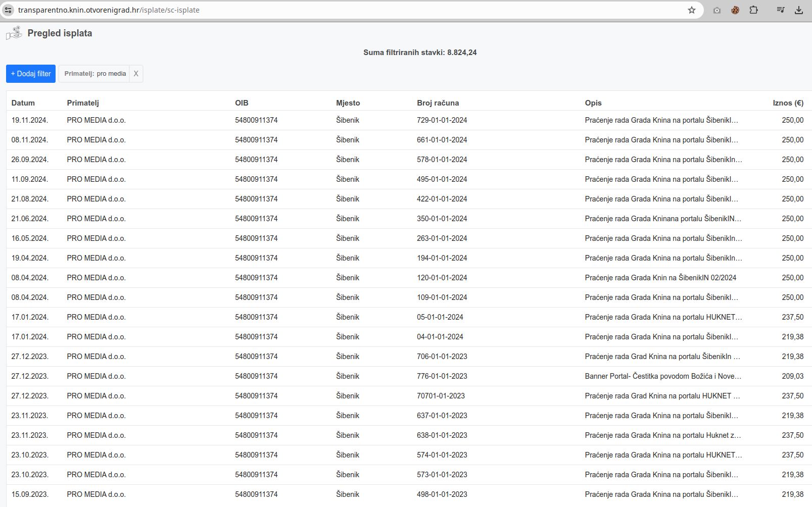Screen dimensions: 812x507
Task: Click the Primatelj: pro media filter chip
Action: click(95, 74)
